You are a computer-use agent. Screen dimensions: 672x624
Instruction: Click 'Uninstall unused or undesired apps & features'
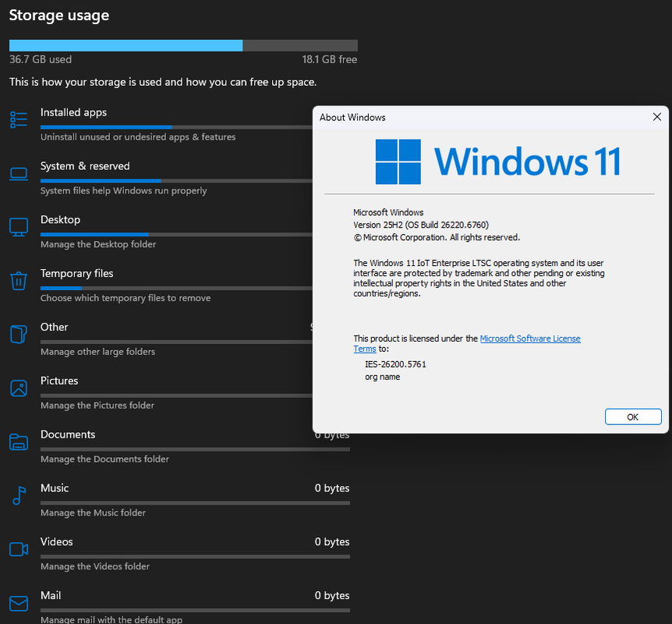pyautogui.click(x=138, y=137)
